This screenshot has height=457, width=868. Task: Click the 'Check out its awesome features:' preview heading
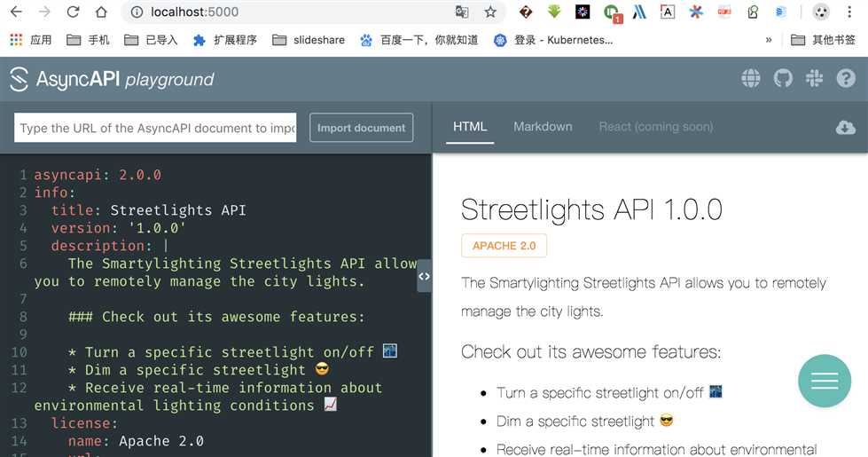click(x=590, y=351)
